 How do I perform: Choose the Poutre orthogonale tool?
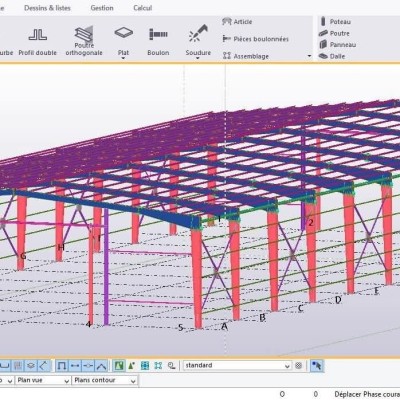(x=84, y=41)
